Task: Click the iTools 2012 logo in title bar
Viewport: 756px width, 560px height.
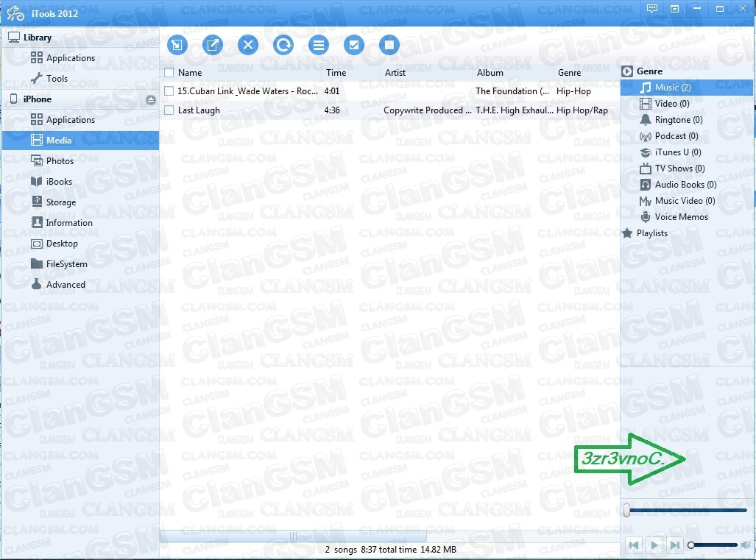Action: coord(15,13)
